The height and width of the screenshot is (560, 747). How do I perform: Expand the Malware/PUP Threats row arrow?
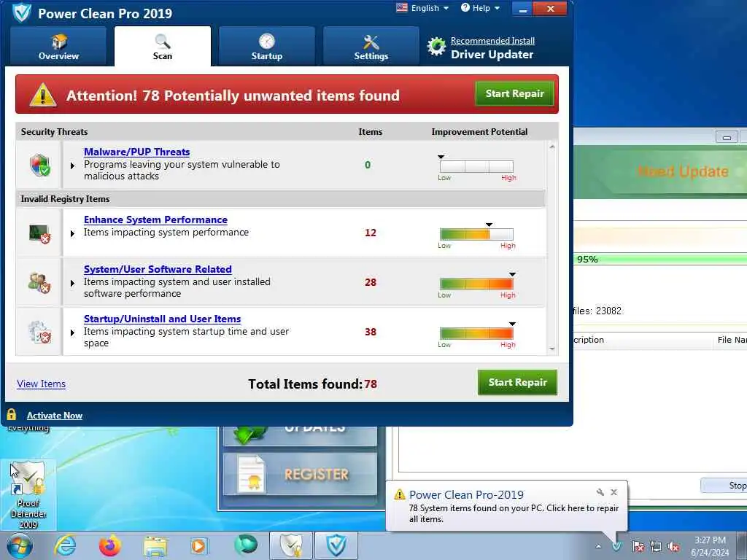click(x=72, y=166)
